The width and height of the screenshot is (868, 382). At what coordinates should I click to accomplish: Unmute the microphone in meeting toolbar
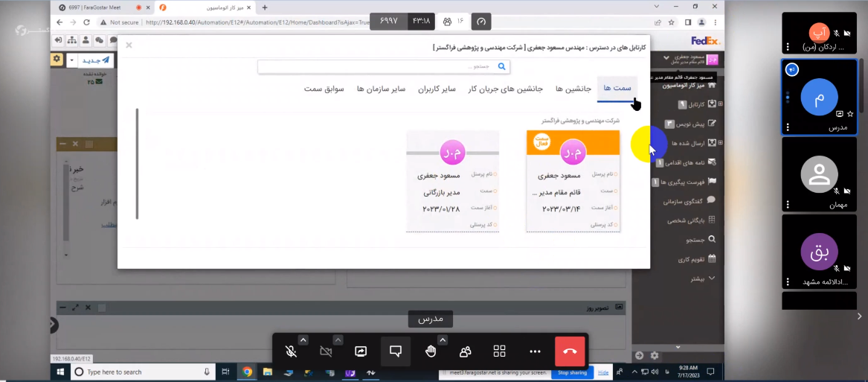tap(291, 351)
